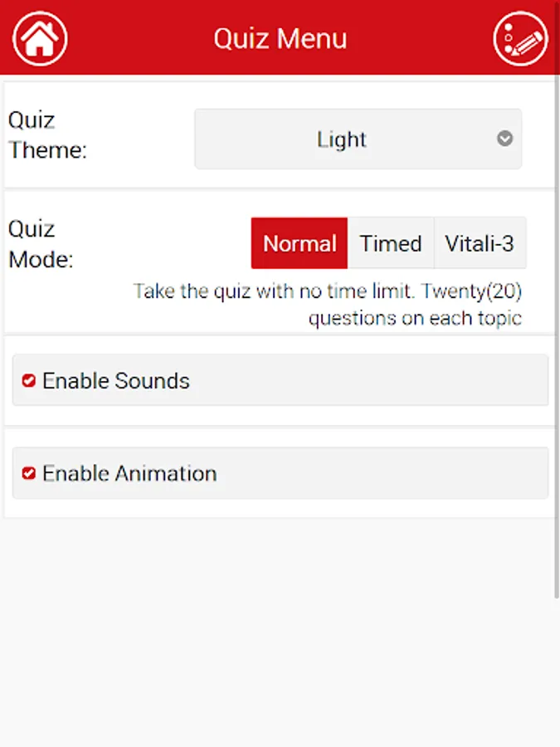Click the 'Quiz Mode:' label

(x=41, y=244)
